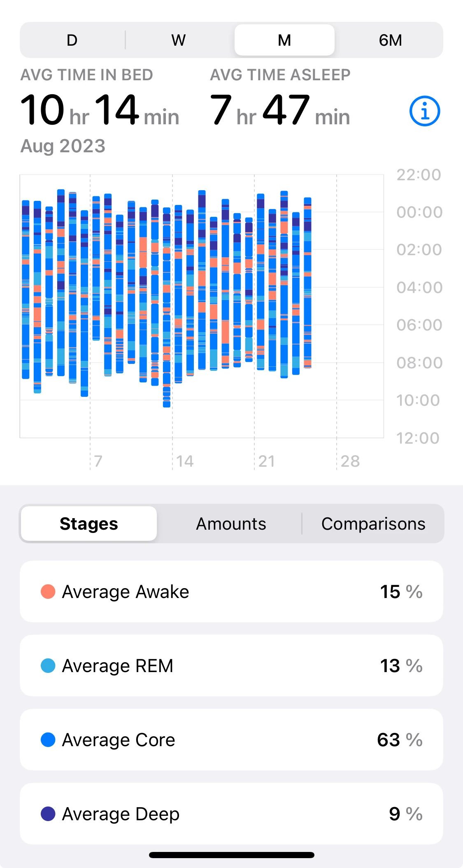Tap the home indicator bar
This screenshot has width=463, height=868.
[231, 855]
